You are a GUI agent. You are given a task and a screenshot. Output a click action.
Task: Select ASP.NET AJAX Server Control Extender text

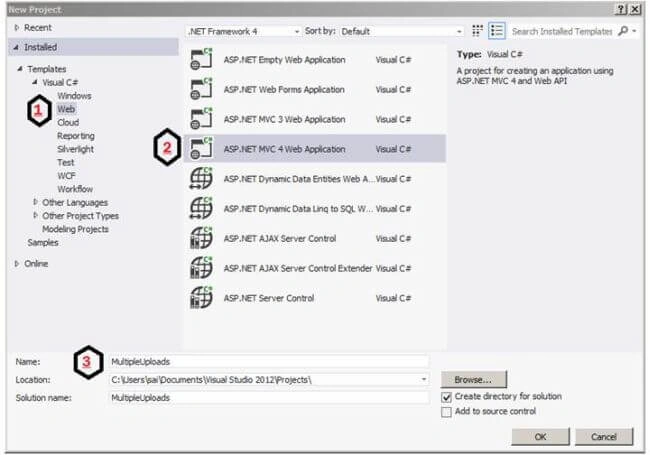tap(298, 269)
